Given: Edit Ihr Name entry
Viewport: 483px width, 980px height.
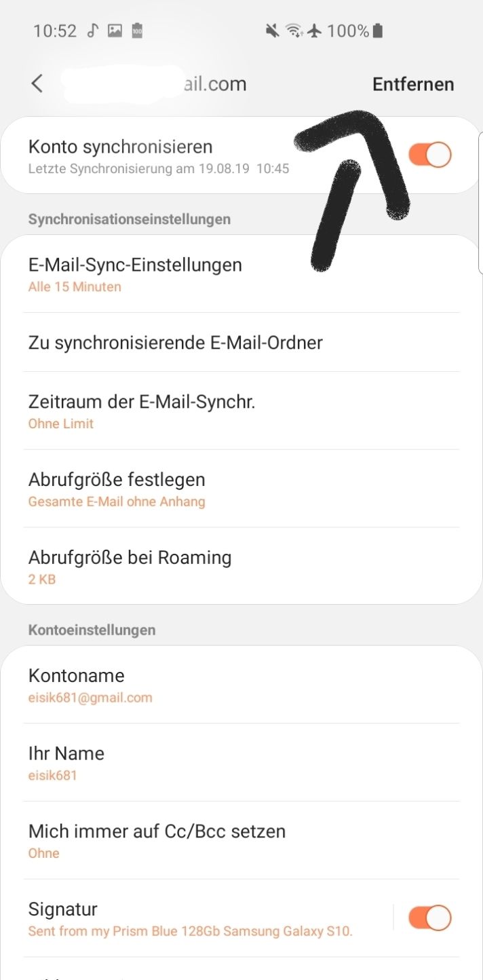Looking at the screenshot, I should 241,762.
